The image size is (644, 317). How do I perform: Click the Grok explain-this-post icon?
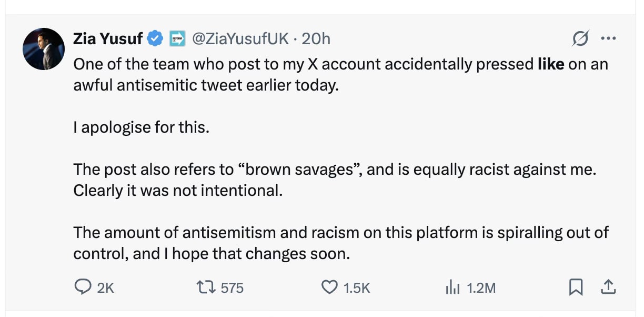click(580, 38)
